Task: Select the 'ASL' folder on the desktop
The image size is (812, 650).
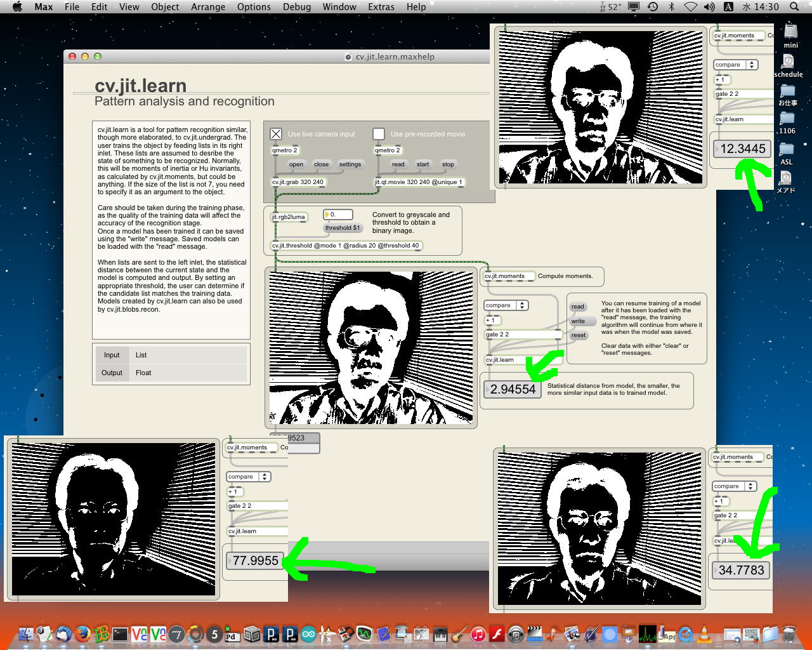Action: pyautogui.click(x=787, y=153)
